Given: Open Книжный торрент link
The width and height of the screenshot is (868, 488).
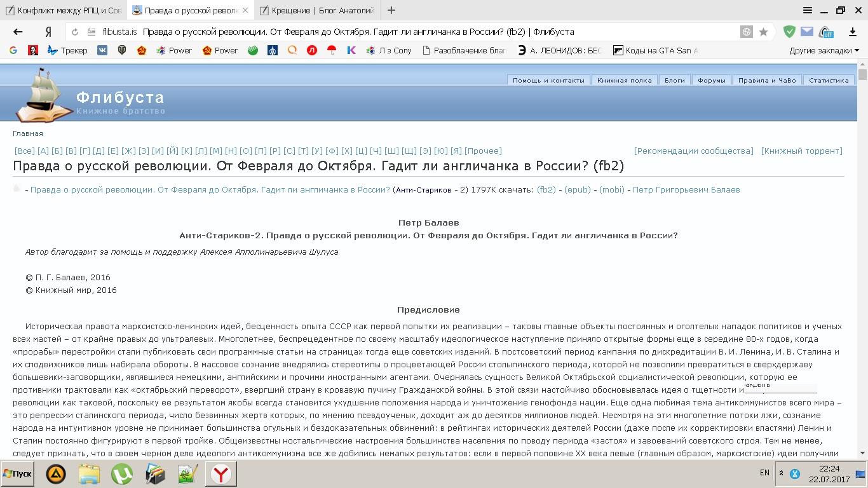Looking at the screenshot, I should pos(802,151).
